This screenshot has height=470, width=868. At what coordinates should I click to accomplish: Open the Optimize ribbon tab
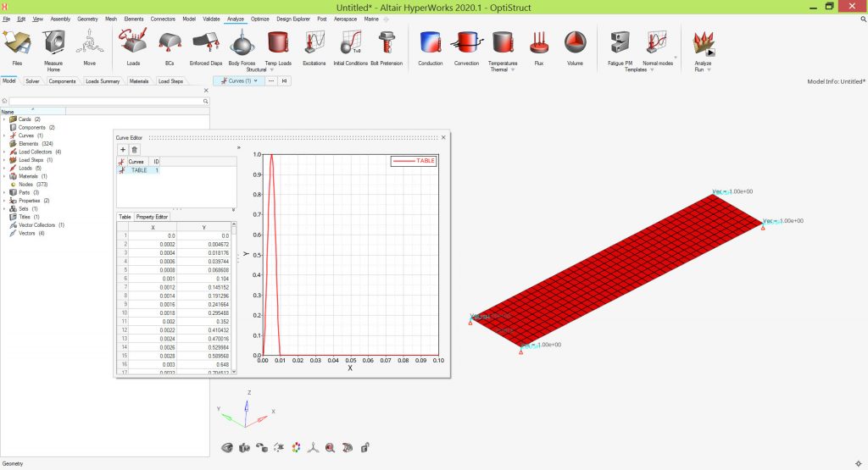coord(259,19)
